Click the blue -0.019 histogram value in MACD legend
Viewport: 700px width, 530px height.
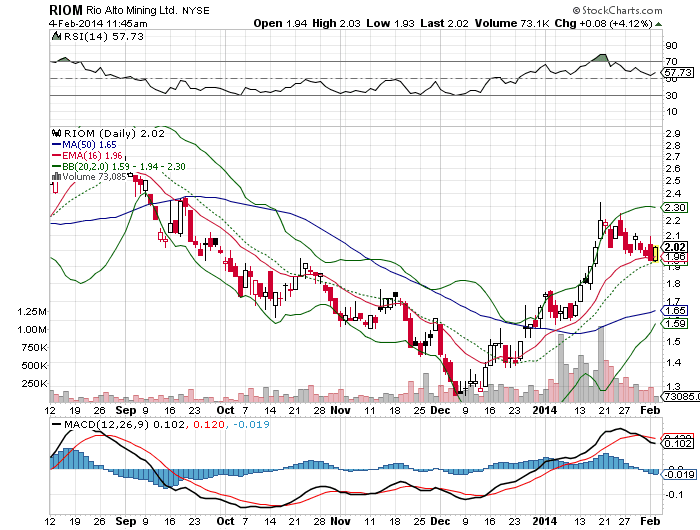pyautogui.click(x=251, y=424)
